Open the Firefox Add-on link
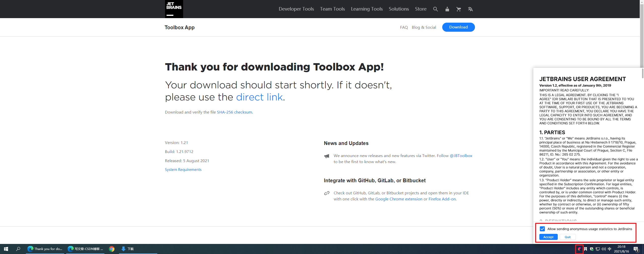644x254 pixels. tap(442, 199)
